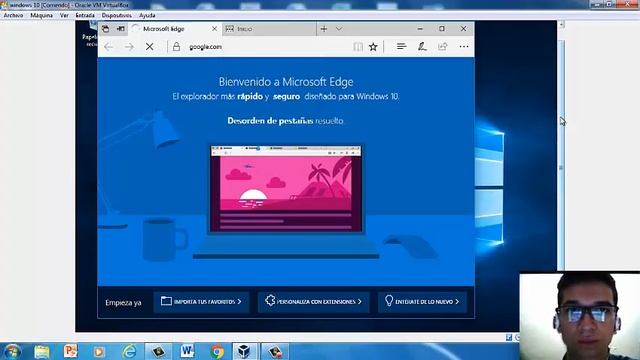Open Internet Explorer from the taskbar
This screenshot has width=640, height=360.
pos(129,351)
